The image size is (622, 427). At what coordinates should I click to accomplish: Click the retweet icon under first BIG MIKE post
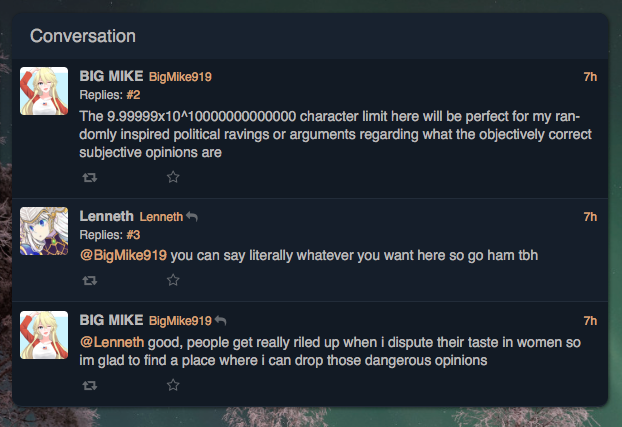[89, 177]
